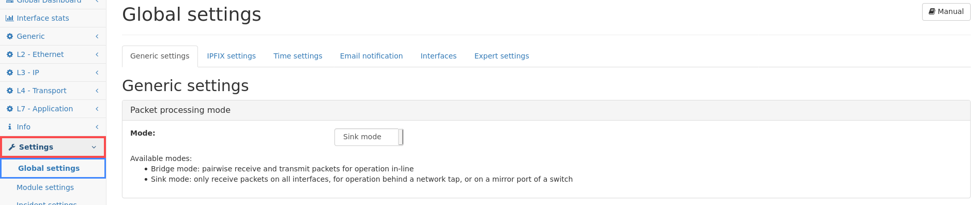Go to Module settings link

tap(45, 187)
